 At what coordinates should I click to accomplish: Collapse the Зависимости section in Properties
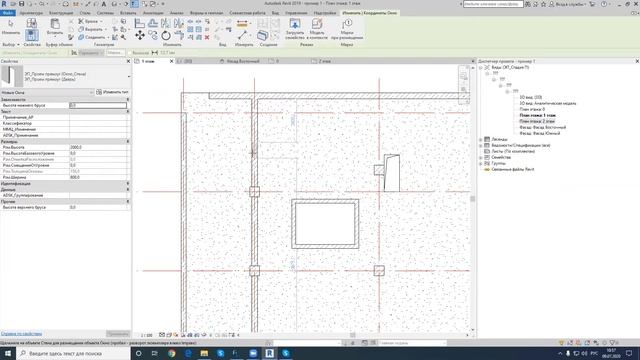point(128,99)
